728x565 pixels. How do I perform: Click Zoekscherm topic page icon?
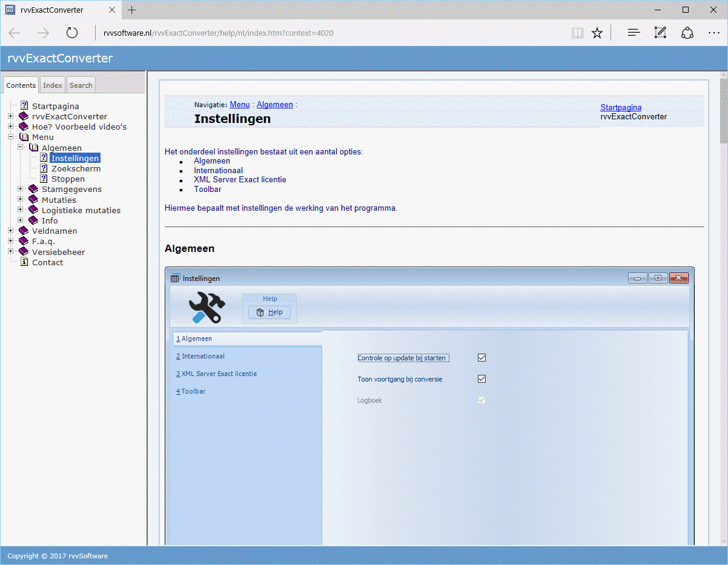click(x=44, y=168)
